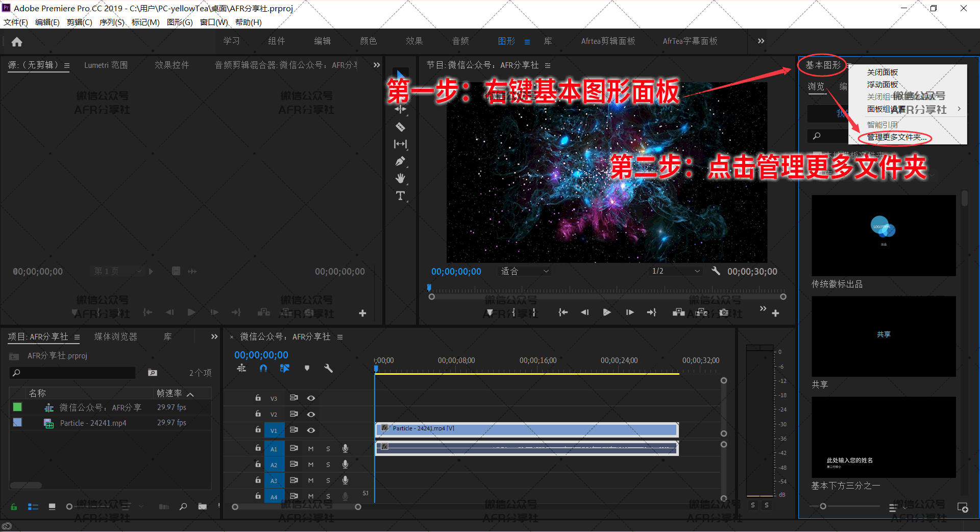Viewport: 980px width, 532px height.
Task: Choose 管理更多文件夹 from the context menu
Action: [897, 137]
